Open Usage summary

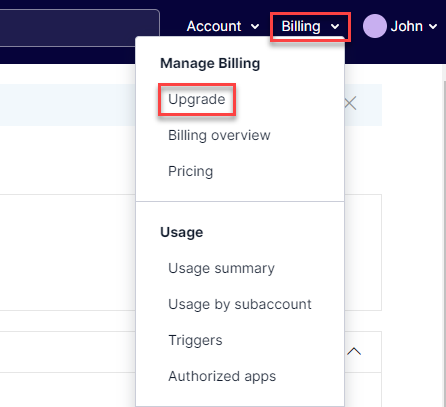(221, 268)
